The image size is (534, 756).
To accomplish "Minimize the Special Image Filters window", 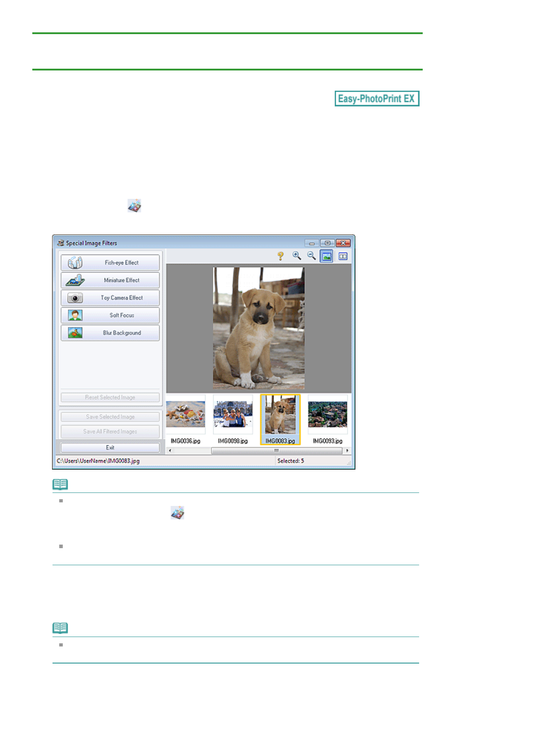I will pyautogui.click(x=311, y=243).
